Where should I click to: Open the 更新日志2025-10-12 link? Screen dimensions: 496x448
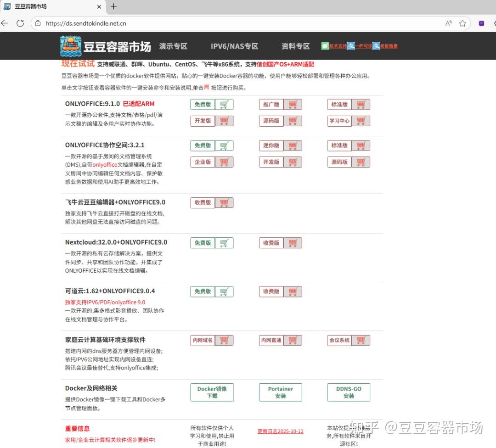(x=281, y=431)
